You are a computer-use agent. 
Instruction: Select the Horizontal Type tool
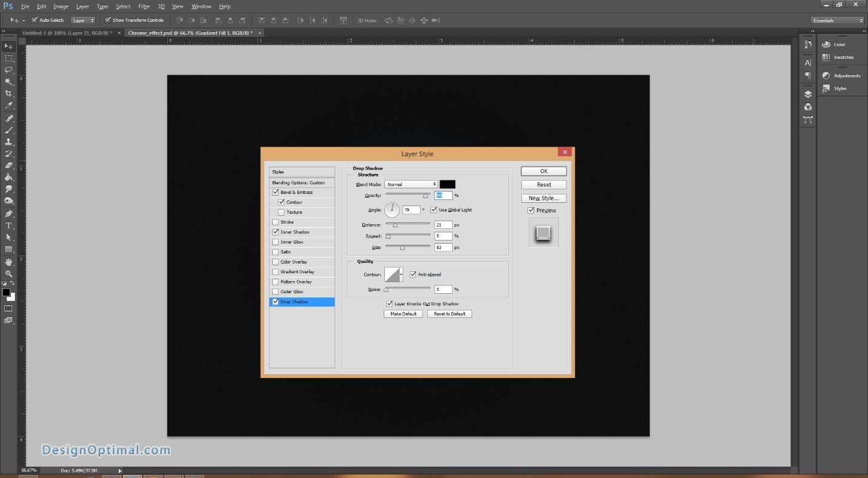tap(8, 225)
